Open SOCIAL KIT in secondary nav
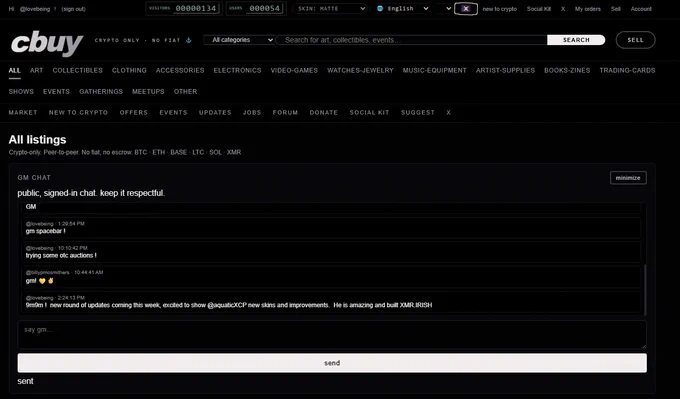 coord(369,112)
